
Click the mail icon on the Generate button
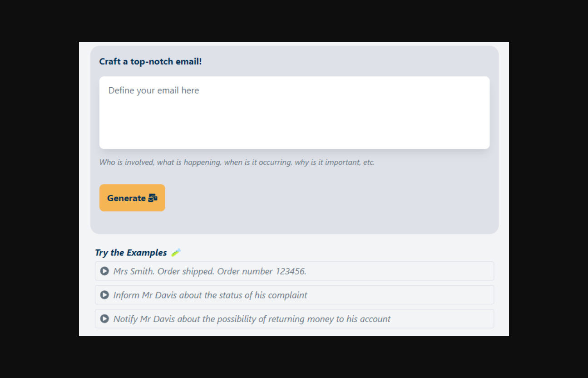(x=153, y=198)
